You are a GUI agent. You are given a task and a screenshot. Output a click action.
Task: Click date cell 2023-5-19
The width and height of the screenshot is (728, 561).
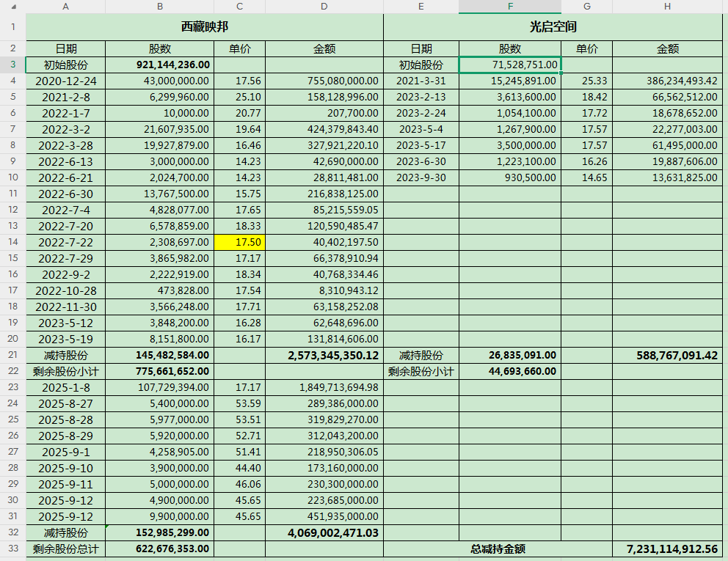(x=65, y=340)
